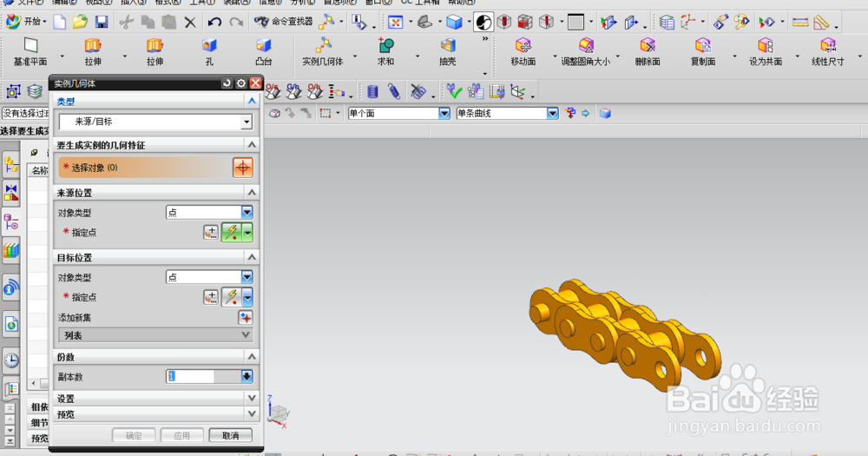Delete with the X toolbar icon
Screen dimensions: 868x456
coord(190,23)
